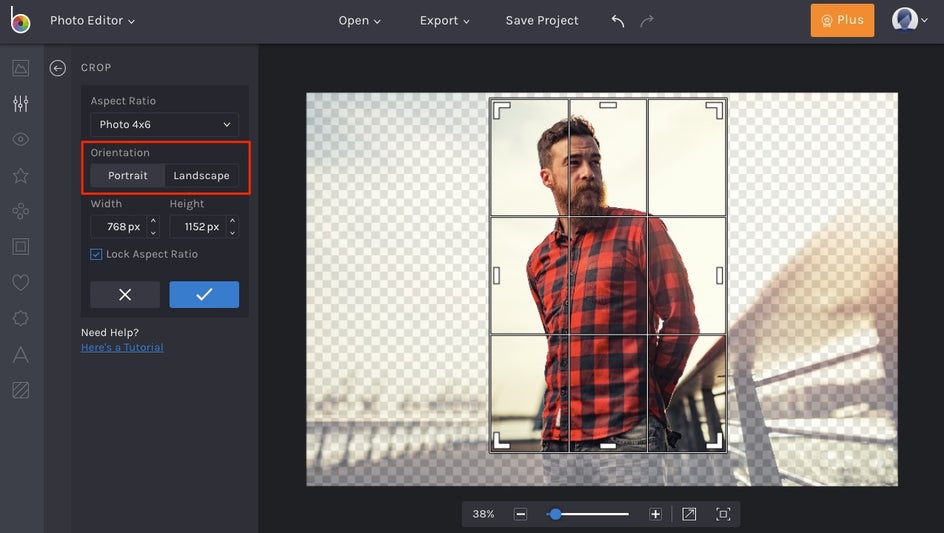Open the Photo Editor dropdown
This screenshot has width=944, height=533.
point(92,21)
